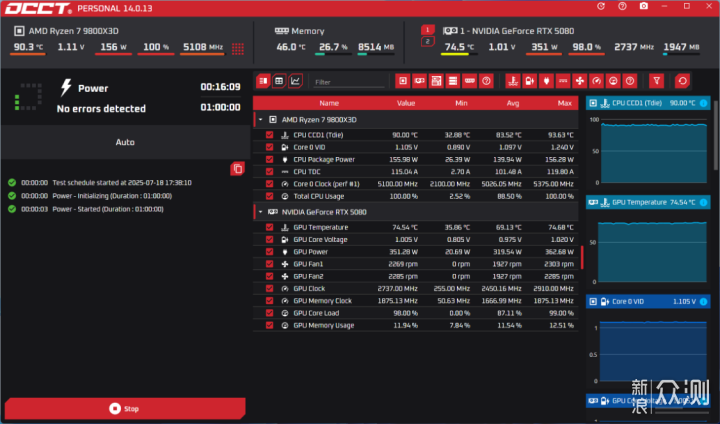The width and height of the screenshot is (720, 424).
Task: Sort table by Avg column
Action: [513, 103]
